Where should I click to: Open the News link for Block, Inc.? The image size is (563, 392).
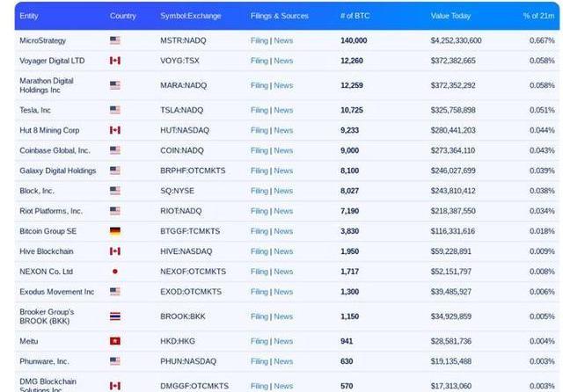click(283, 191)
